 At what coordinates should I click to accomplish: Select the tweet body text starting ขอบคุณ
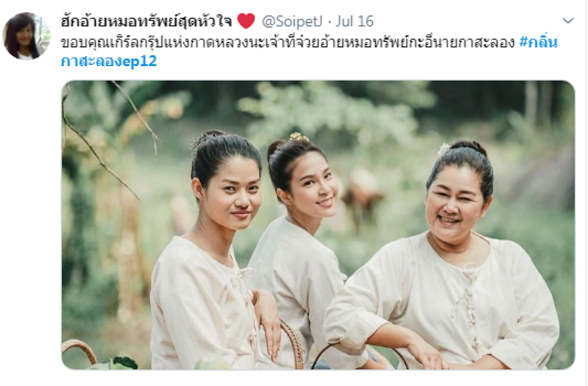click(x=288, y=42)
